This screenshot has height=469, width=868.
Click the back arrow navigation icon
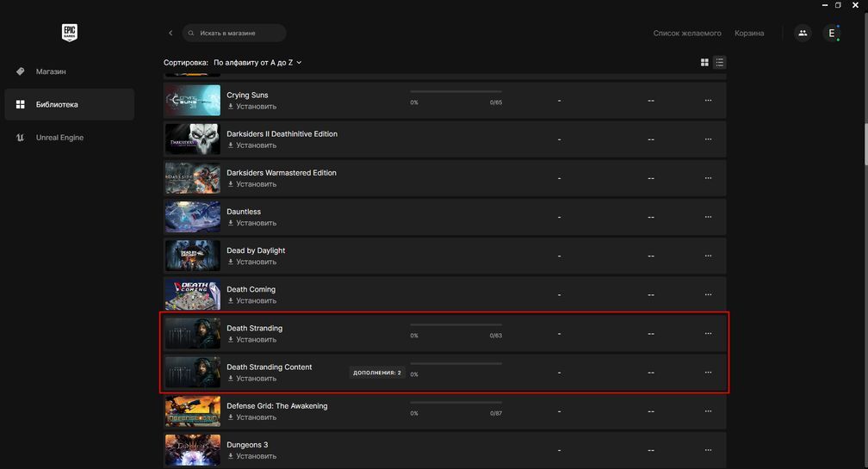click(170, 34)
